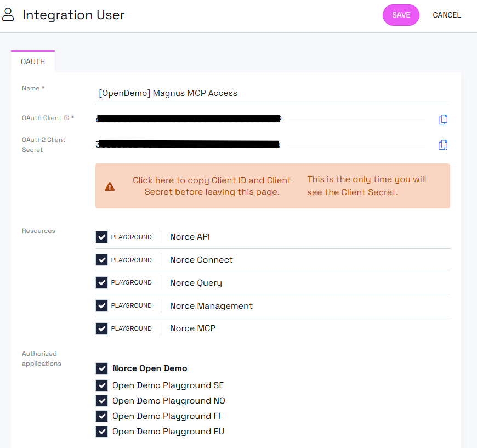This screenshot has width=477, height=448.
Task: Toggle Open Demo Playground EU checkbox
Action: [101, 432]
